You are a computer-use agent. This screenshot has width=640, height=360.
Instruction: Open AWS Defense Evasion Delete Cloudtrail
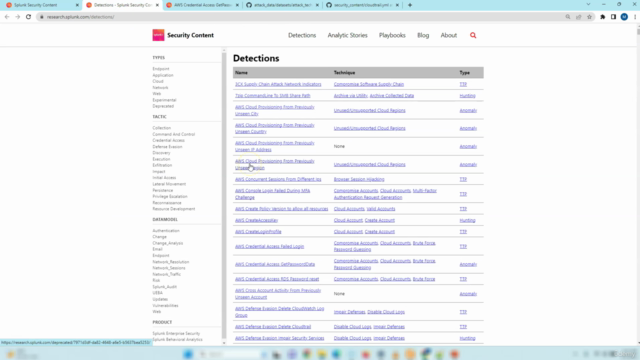[273, 327]
